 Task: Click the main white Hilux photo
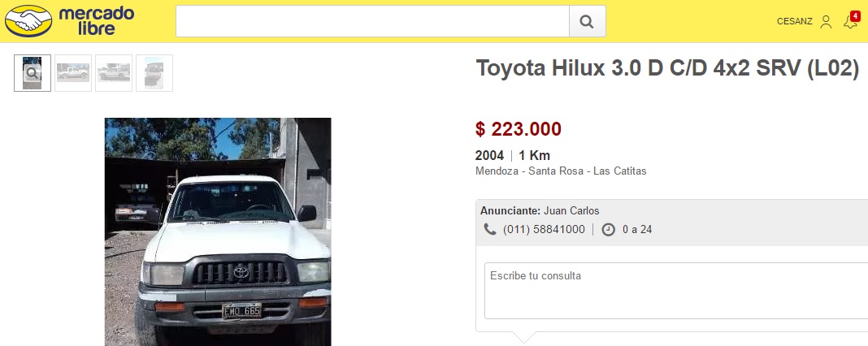pyautogui.click(x=218, y=231)
